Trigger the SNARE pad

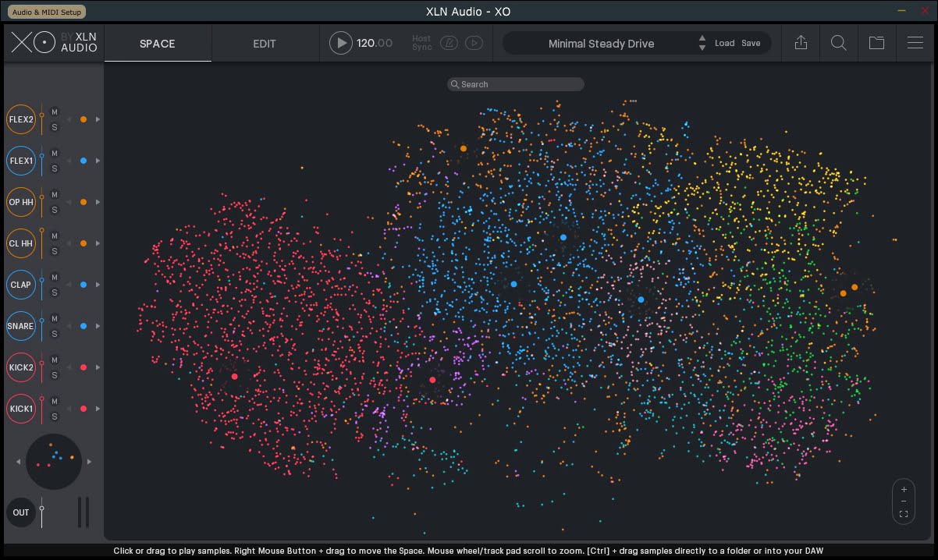tap(21, 326)
